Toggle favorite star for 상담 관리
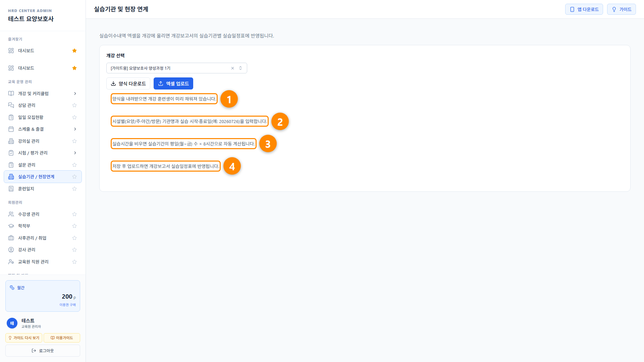Image resolution: width=644 pixels, height=362 pixels. coord(74,105)
